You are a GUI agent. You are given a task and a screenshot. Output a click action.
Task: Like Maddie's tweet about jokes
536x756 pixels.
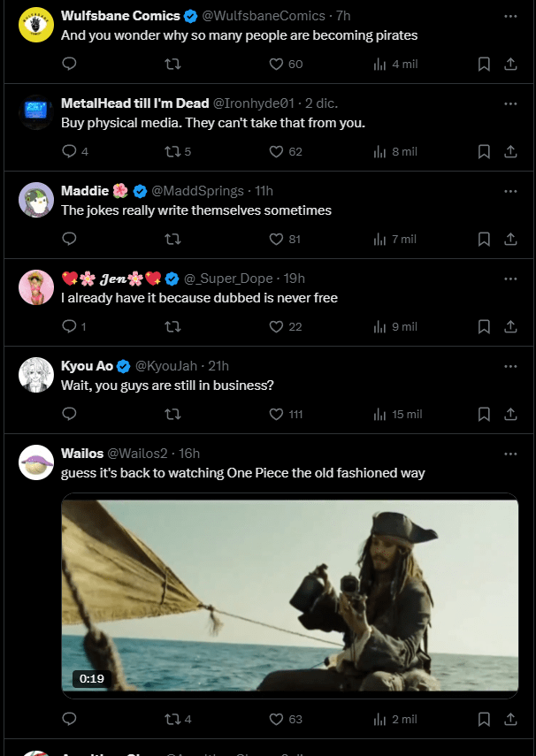click(x=276, y=239)
